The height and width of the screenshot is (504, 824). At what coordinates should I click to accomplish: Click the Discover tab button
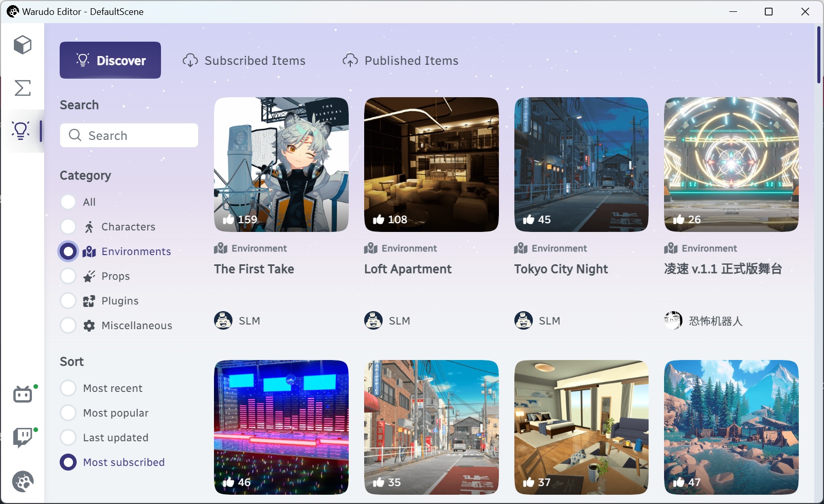110,60
